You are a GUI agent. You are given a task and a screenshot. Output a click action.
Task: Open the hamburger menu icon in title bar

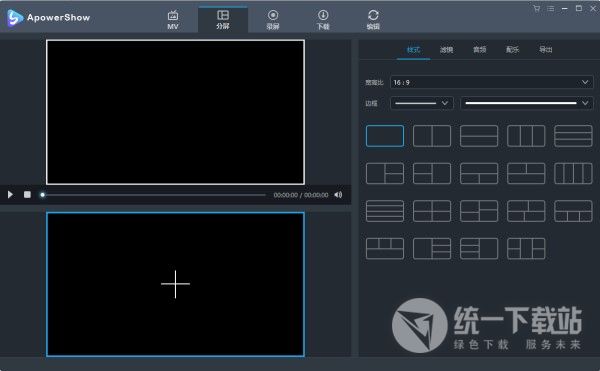(550, 8)
